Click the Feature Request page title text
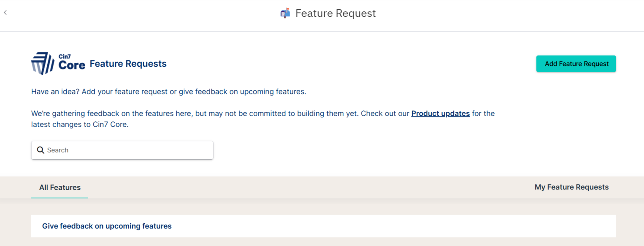The width and height of the screenshot is (644, 246). click(x=335, y=13)
